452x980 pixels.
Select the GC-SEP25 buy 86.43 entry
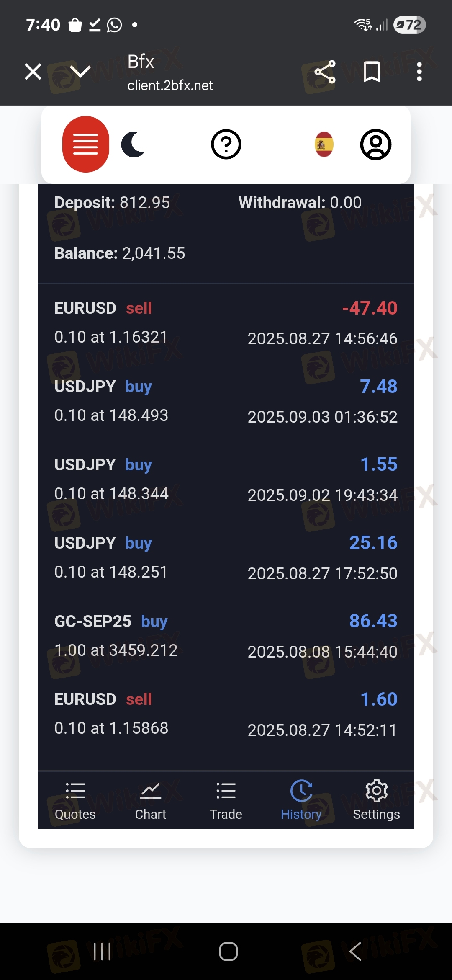[x=226, y=636]
